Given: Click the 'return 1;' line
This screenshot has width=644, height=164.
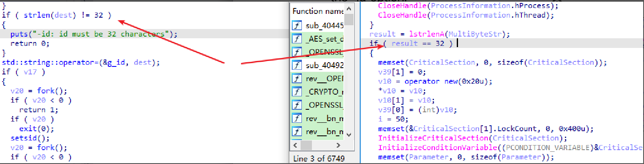Looking at the screenshot, I should point(39,110).
